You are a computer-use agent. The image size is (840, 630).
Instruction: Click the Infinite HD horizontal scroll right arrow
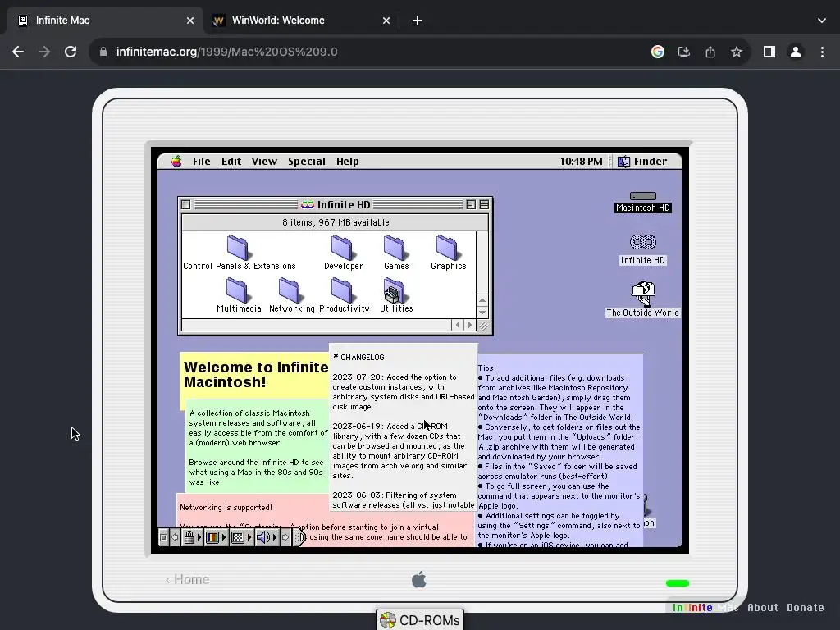[x=470, y=325]
